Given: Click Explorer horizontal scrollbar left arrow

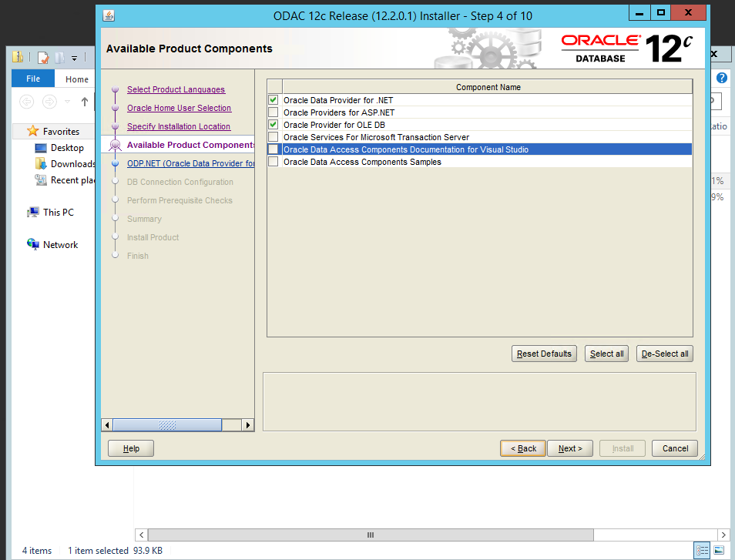Looking at the screenshot, I should pyautogui.click(x=142, y=535).
